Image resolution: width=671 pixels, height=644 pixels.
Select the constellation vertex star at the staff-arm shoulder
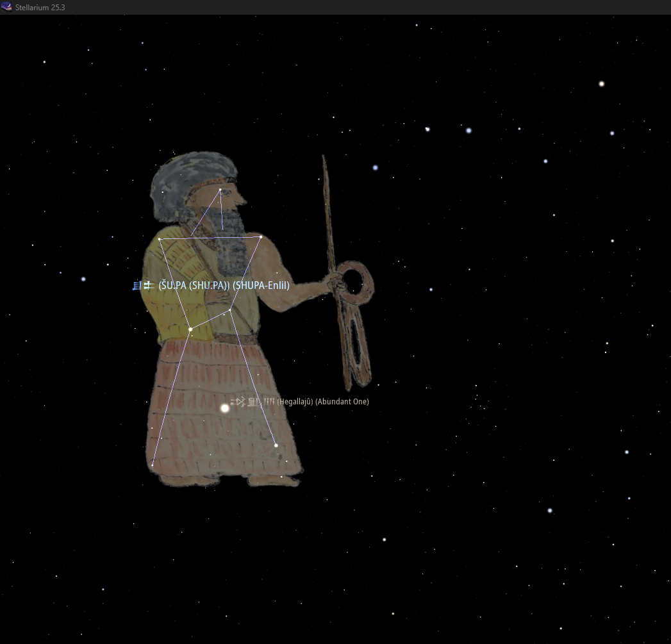tap(261, 237)
